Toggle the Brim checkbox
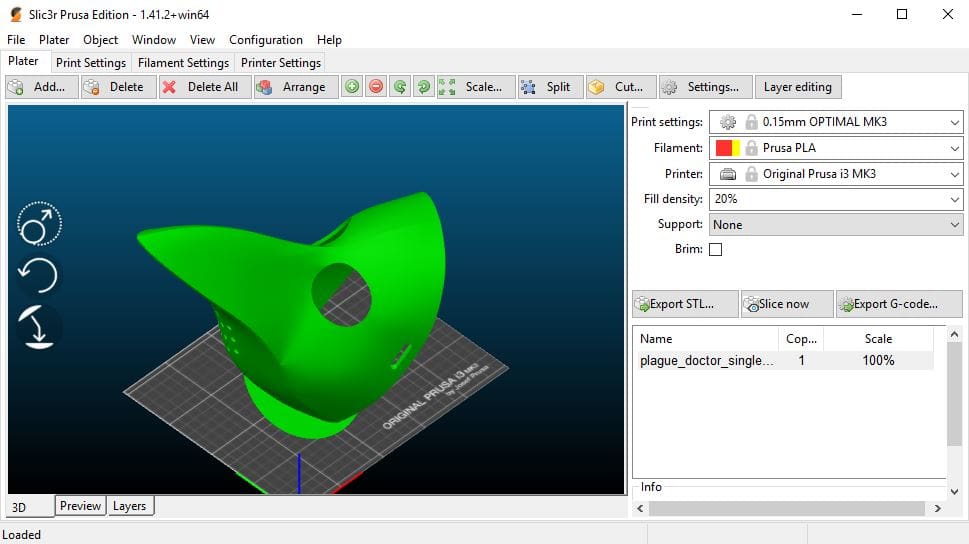Viewport: 969px width, 544px height. pos(716,249)
